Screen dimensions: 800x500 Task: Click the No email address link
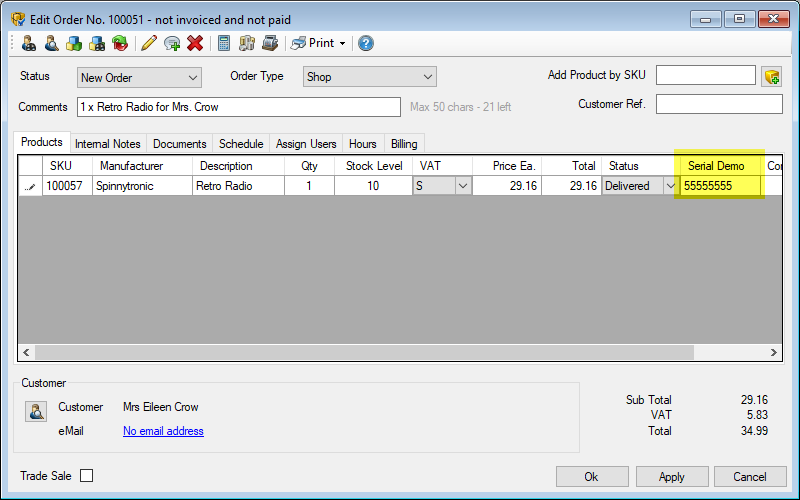coord(163,431)
